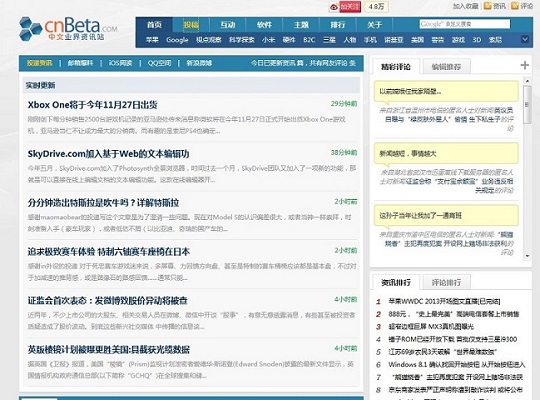Click the plus icon beside 编辑推荐
The height and width of the screenshot is (400, 540).
coord(525,65)
